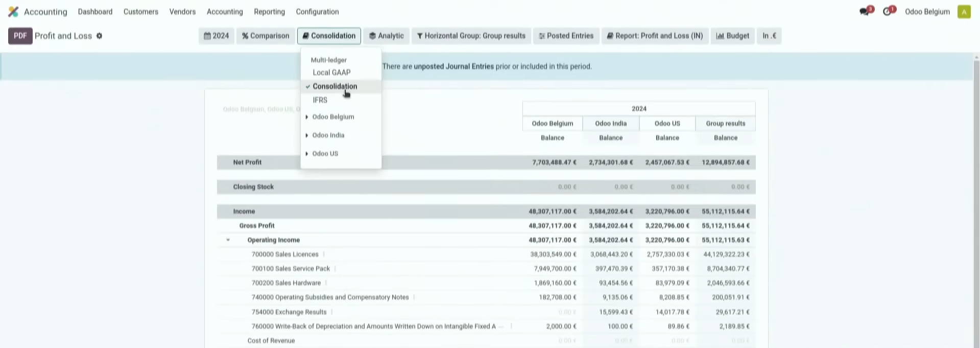Click the options icon beside 740000 Operating Subsidies

click(414, 297)
